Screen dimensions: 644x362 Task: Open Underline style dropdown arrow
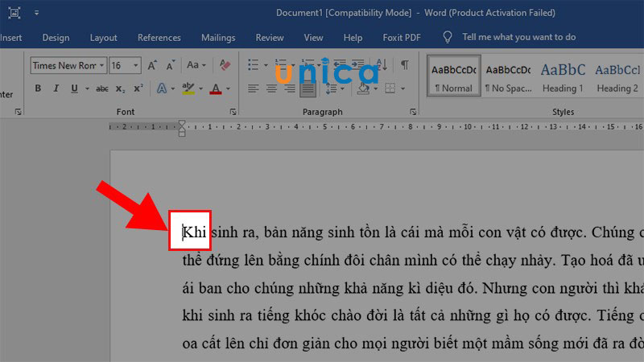(87, 88)
